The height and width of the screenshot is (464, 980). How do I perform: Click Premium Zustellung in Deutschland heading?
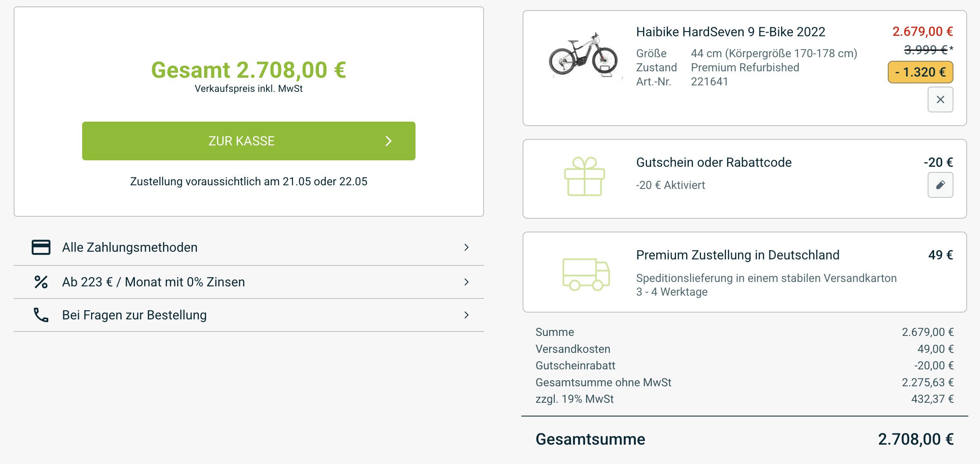pyautogui.click(x=737, y=255)
